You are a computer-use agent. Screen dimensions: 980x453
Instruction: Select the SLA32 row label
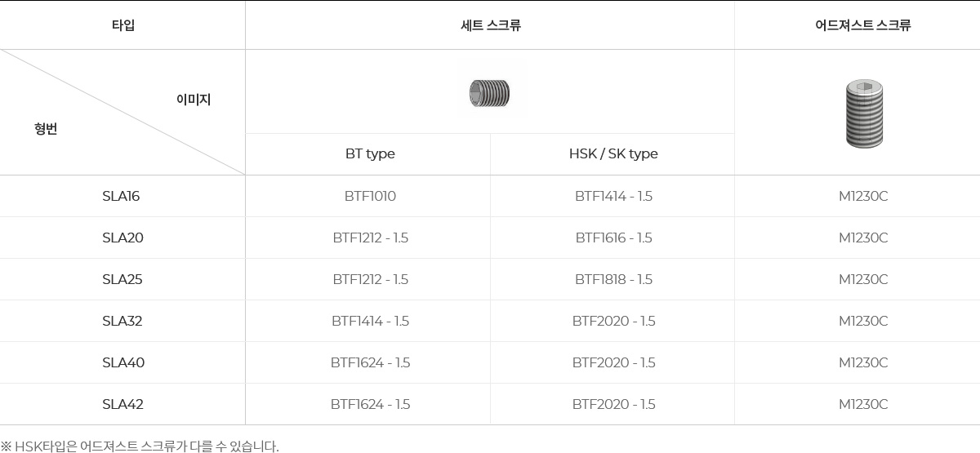122,322
